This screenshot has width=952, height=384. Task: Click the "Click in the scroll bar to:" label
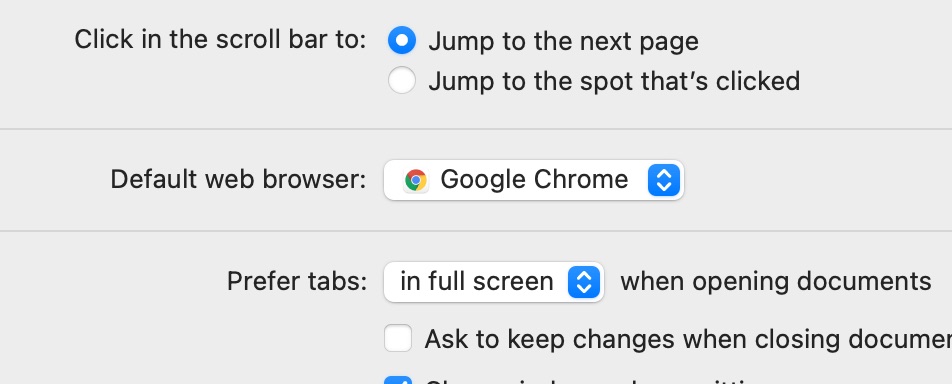coord(220,40)
